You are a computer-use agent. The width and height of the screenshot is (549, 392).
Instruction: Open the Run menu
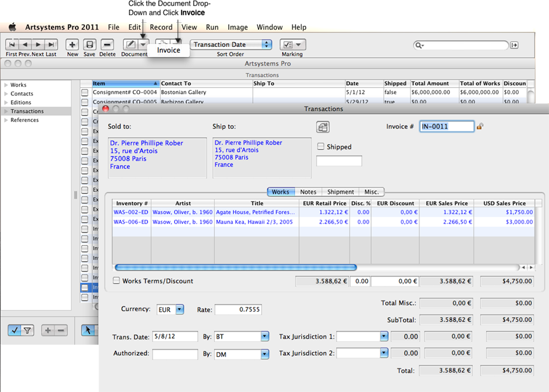pos(212,27)
